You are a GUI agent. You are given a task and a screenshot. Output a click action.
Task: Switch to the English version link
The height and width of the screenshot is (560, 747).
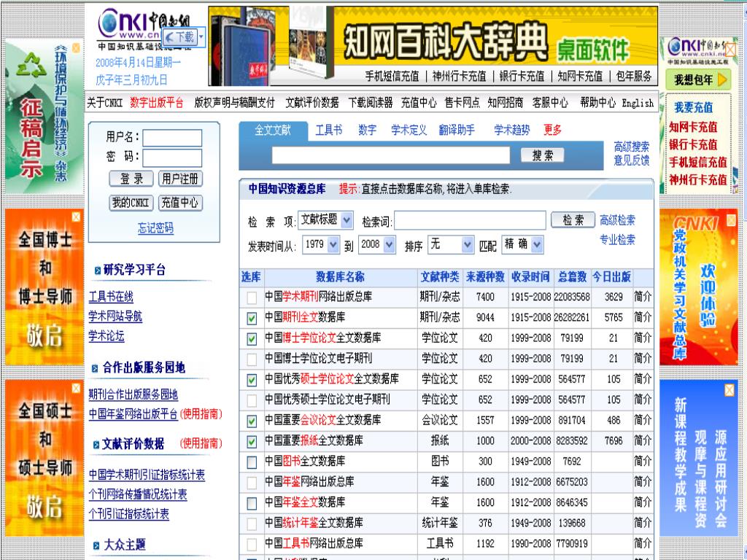coord(638,103)
